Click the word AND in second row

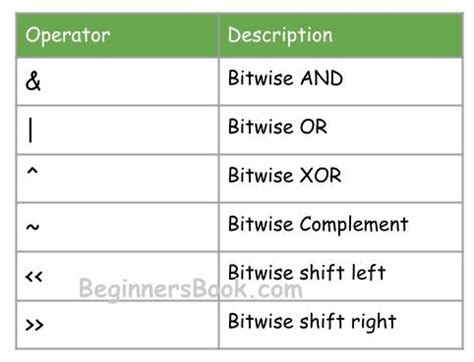[x=322, y=78]
